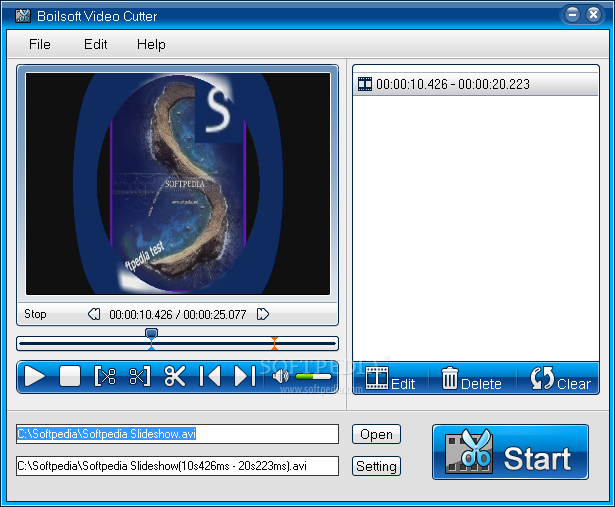Click Delete button with trash icon
Screen dimensions: 615x507
(472, 379)
